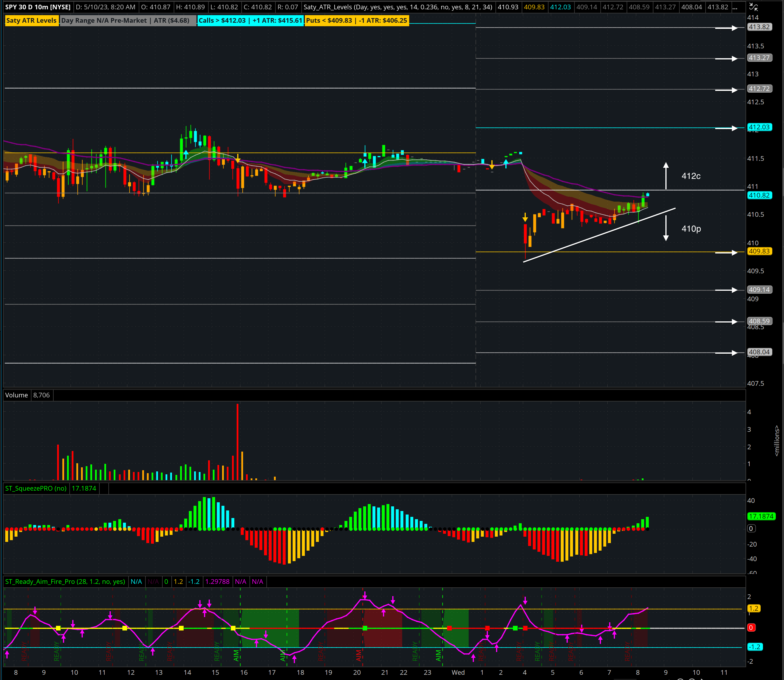Click the white up arrow beside 412c
The width and height of the screenshot is (784, 680).
pyautogui.click(x=666, y=176)
